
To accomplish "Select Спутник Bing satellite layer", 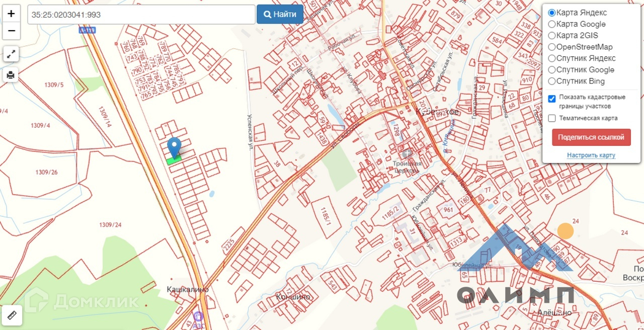I will (551, 81).
